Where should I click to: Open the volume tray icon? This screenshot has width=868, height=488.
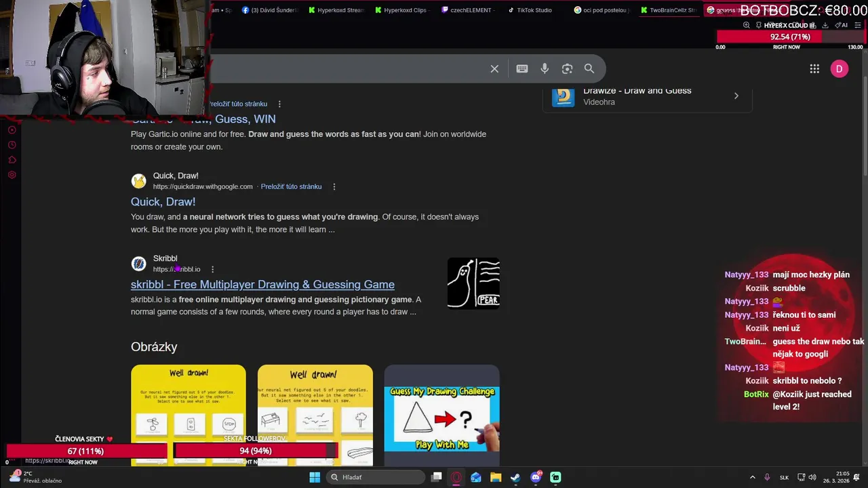click(812, 477)
